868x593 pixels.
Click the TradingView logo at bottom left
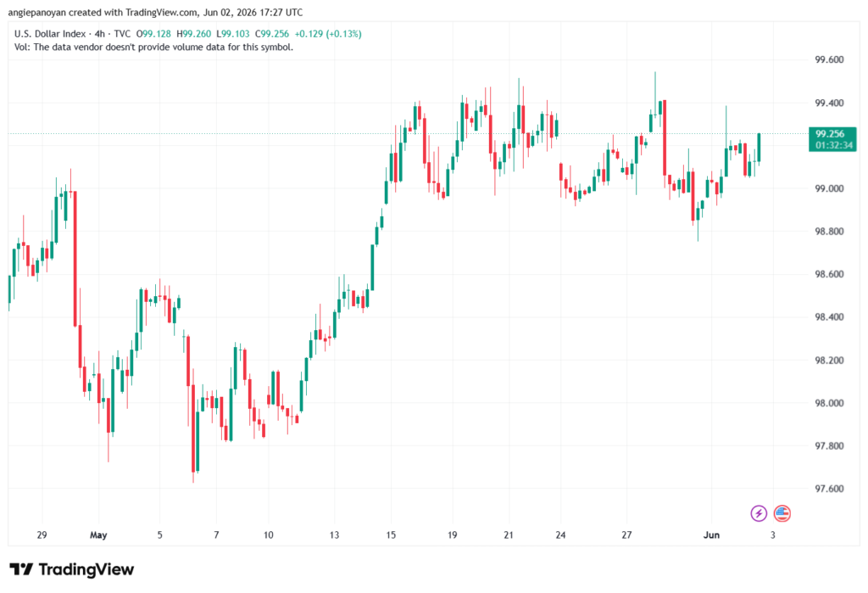[x=72, y=569]
